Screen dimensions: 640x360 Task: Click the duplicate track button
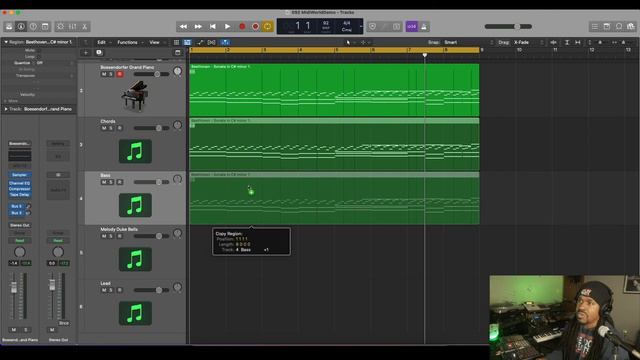99,52
